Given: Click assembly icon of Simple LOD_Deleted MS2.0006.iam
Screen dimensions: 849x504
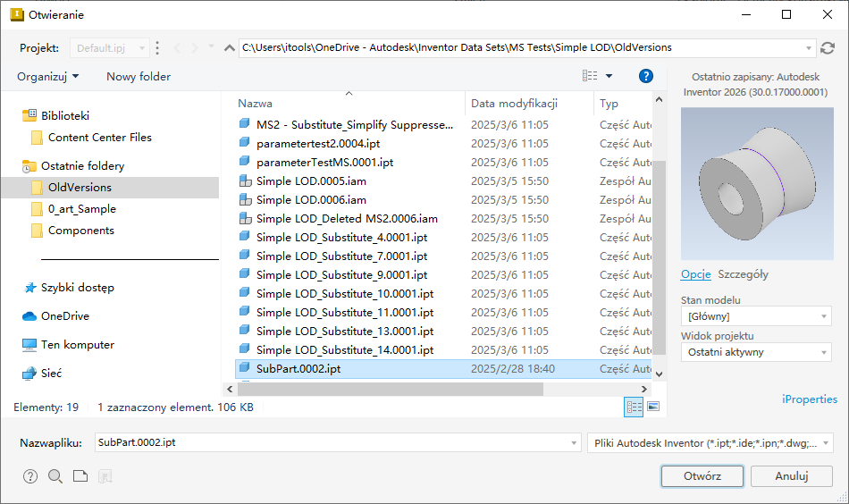Looking at the screenshot, I should click(245, 218).
